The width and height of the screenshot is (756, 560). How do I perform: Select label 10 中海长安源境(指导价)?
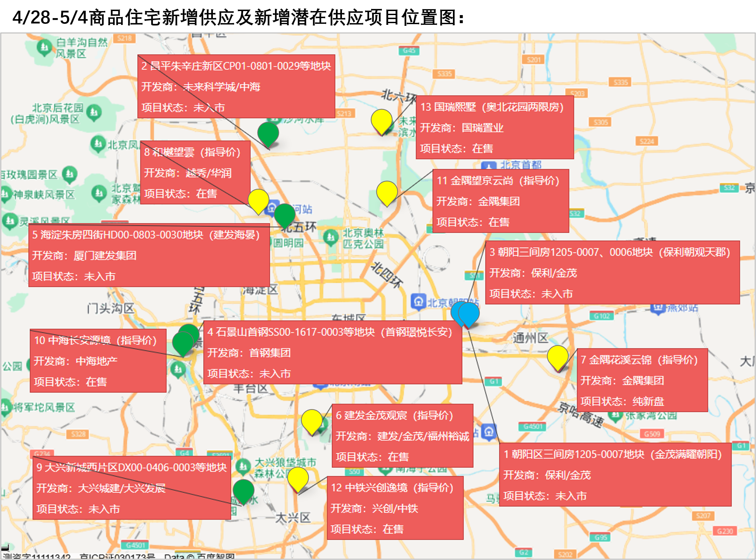(x=98, y=361)
